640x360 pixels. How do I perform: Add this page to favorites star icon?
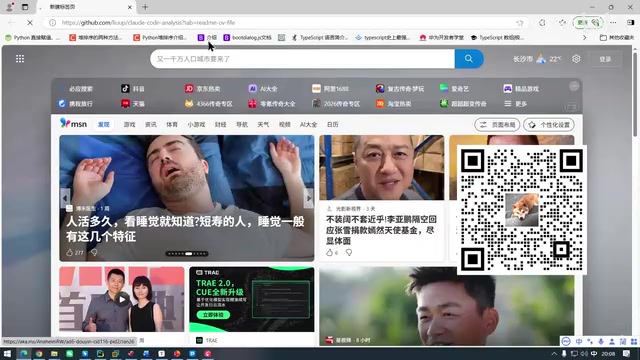520,23
